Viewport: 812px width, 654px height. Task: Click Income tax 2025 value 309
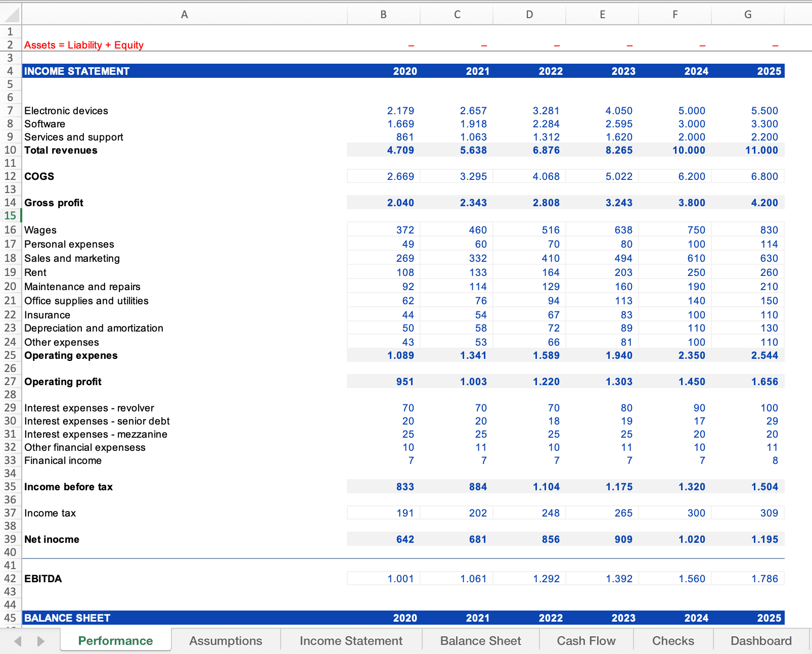(x=748, y=513)
